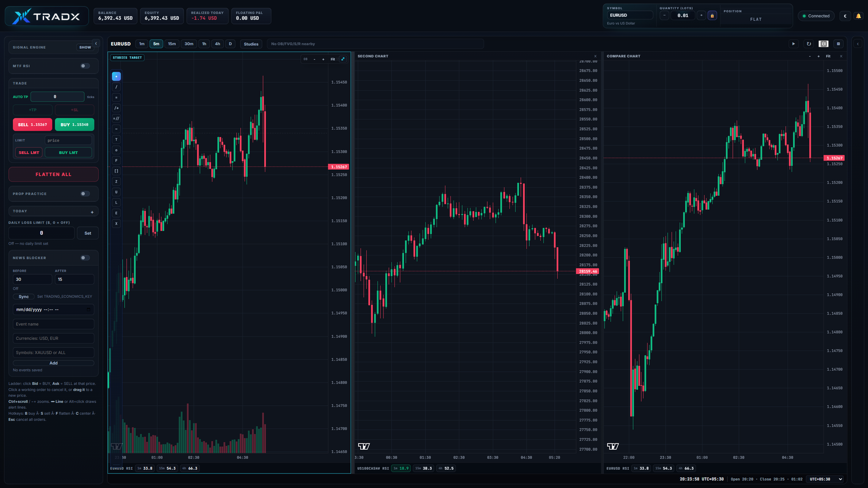Viewport: 868px width, 488px height.
Task: Select the 'L' drawing tool
Action: 116,202
